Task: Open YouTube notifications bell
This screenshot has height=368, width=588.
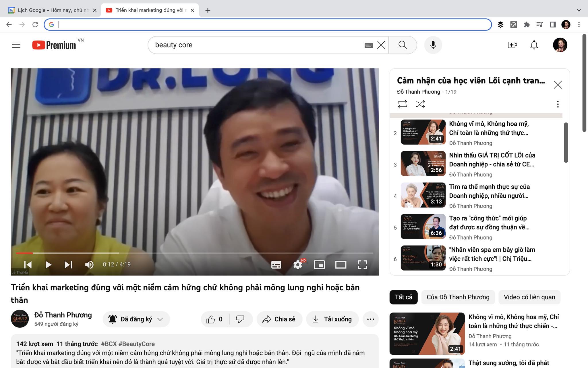Action: click(534, 45)
